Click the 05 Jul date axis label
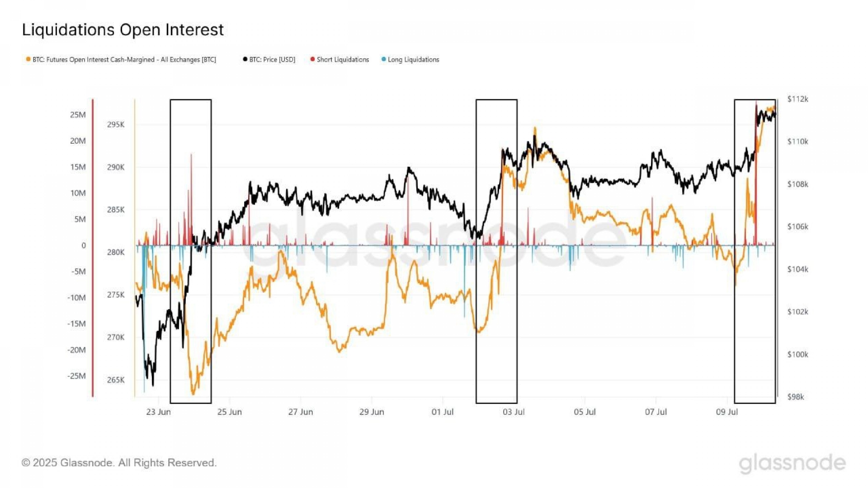Image resolution: width=868 pixels, height=488 pixels. click(585, 412)
